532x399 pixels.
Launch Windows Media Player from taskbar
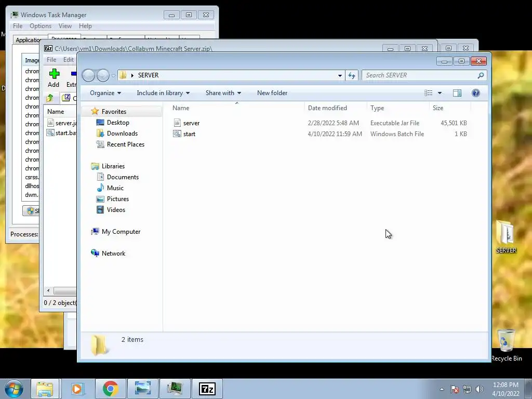(x=77, y=389)
